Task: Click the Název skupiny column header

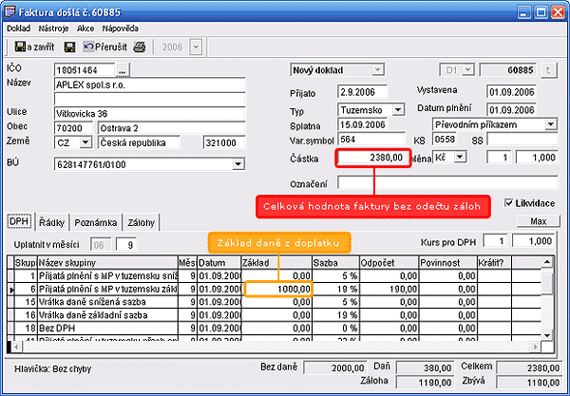Action: click(108, 263)
